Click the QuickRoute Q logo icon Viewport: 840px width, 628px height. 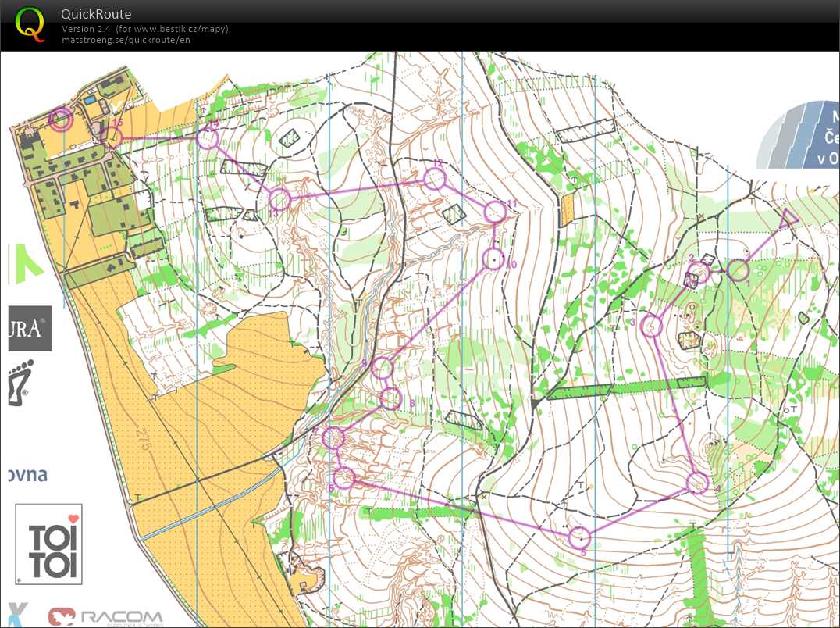[30, 23]
